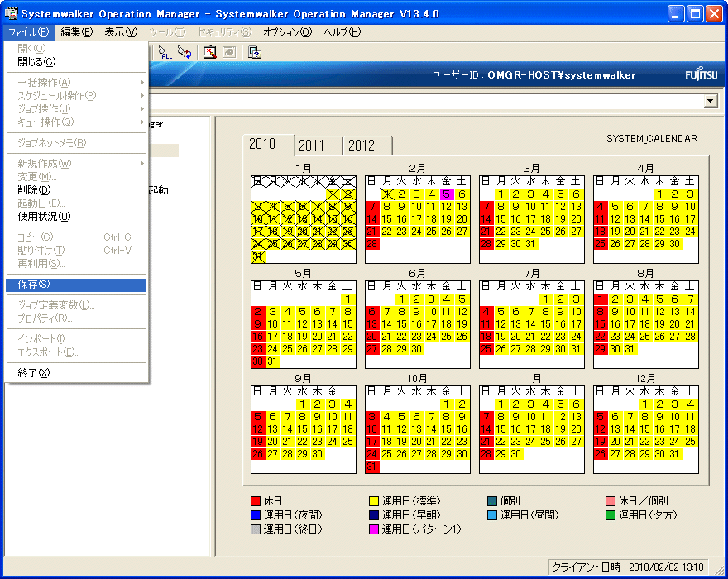
Task: Click the 11月 month heading
Action: coord(532,379)
